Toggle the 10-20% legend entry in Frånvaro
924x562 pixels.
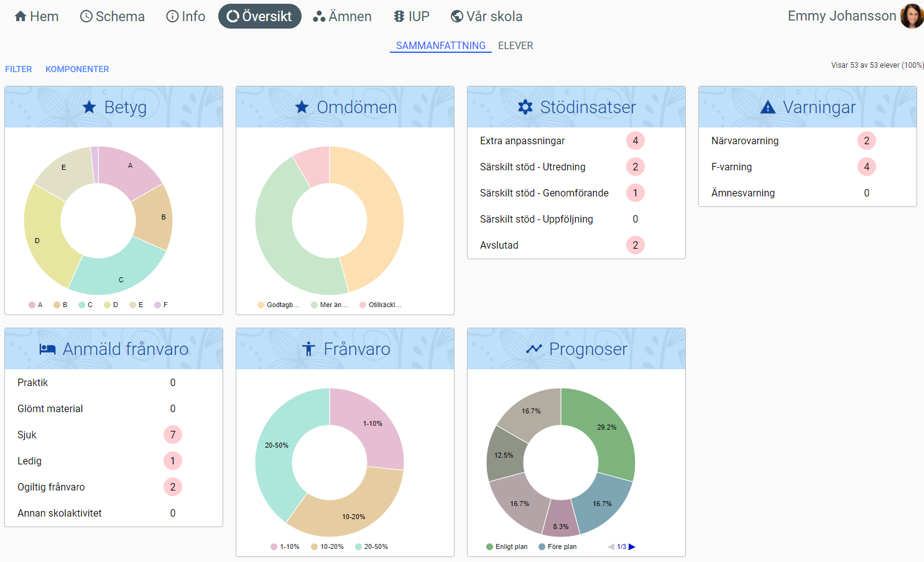click(327, 546)
